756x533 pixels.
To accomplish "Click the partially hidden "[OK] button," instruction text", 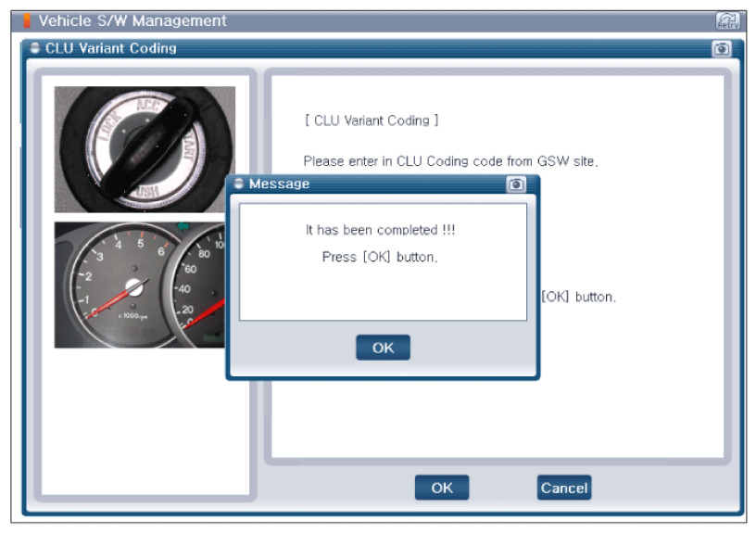I will (x=578, y=298).
